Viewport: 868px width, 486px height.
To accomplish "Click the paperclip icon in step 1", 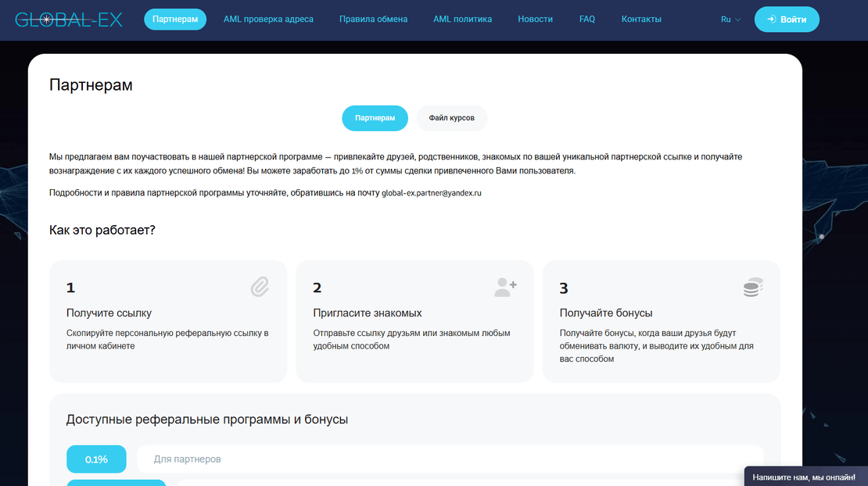I will [x=260, y=288].
